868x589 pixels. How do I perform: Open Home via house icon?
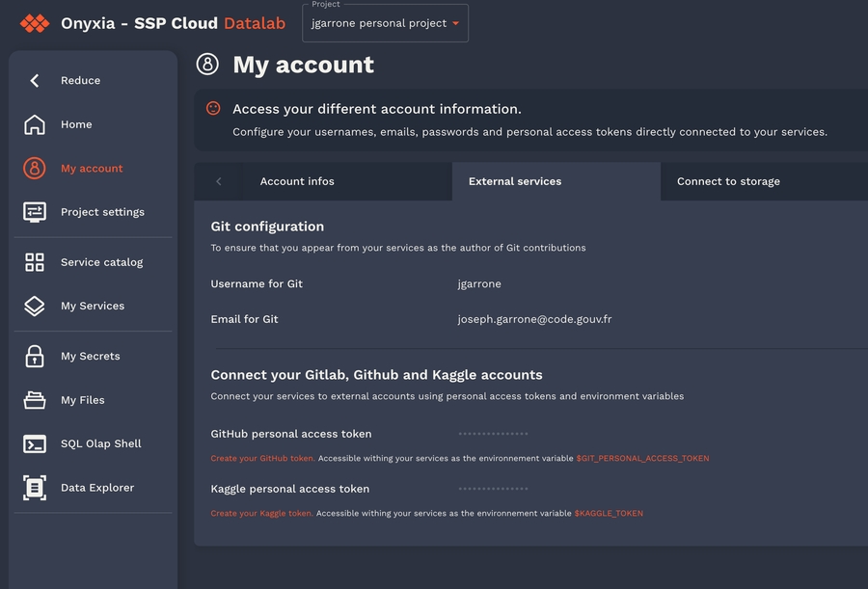pos(35,124)
